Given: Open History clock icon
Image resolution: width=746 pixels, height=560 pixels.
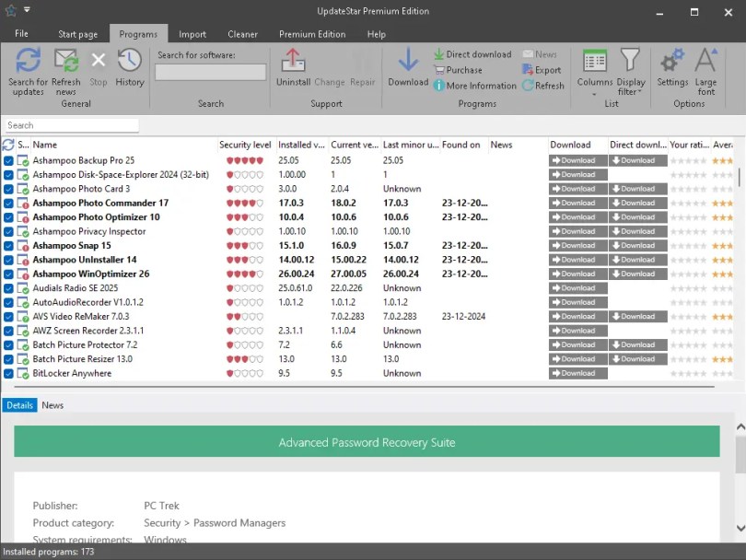Looking at the screenshot, I should point(130,61).
